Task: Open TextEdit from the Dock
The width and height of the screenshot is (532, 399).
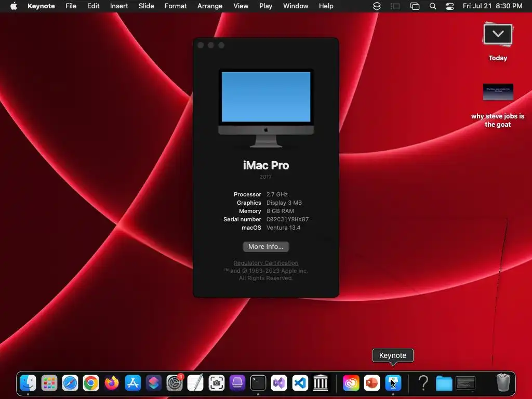Action: (195, 383)
